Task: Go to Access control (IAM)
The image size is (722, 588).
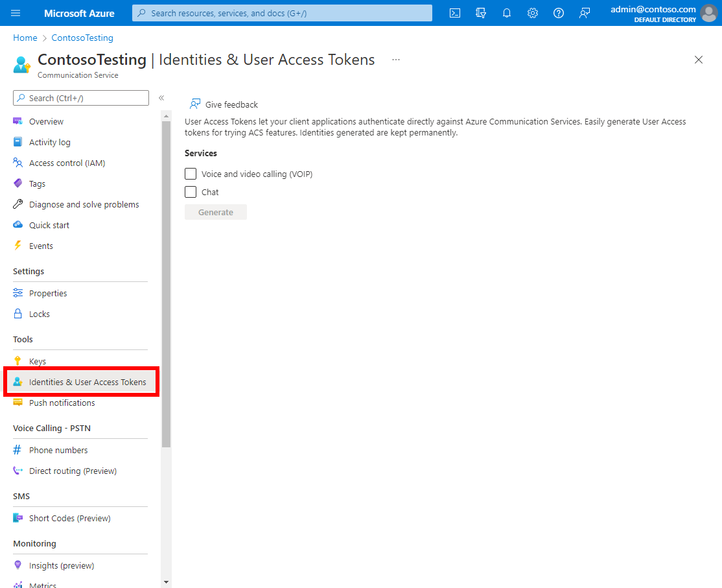Action: tap(67, 163)
